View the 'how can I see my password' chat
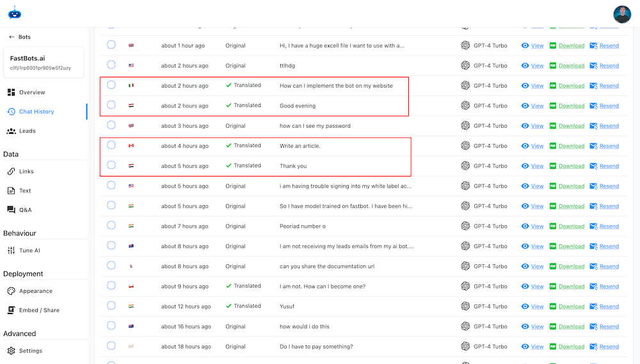Screen dimensions: 640x364 point(532,126)
